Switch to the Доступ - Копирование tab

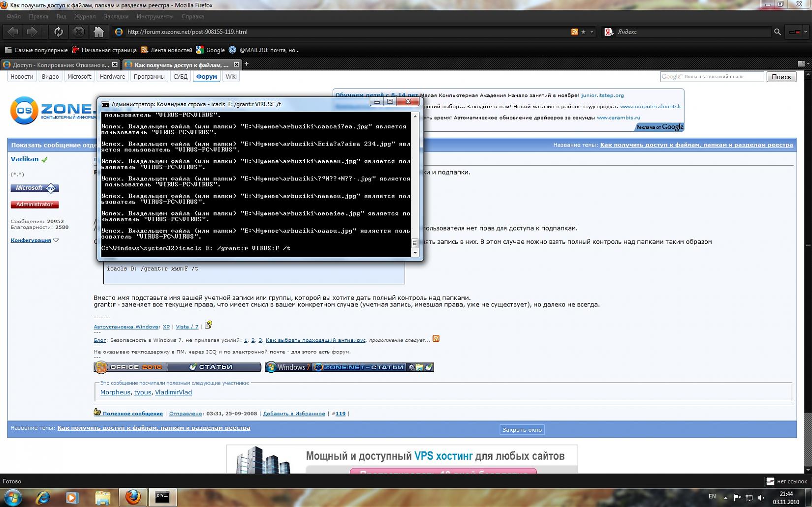click(60, 64)
